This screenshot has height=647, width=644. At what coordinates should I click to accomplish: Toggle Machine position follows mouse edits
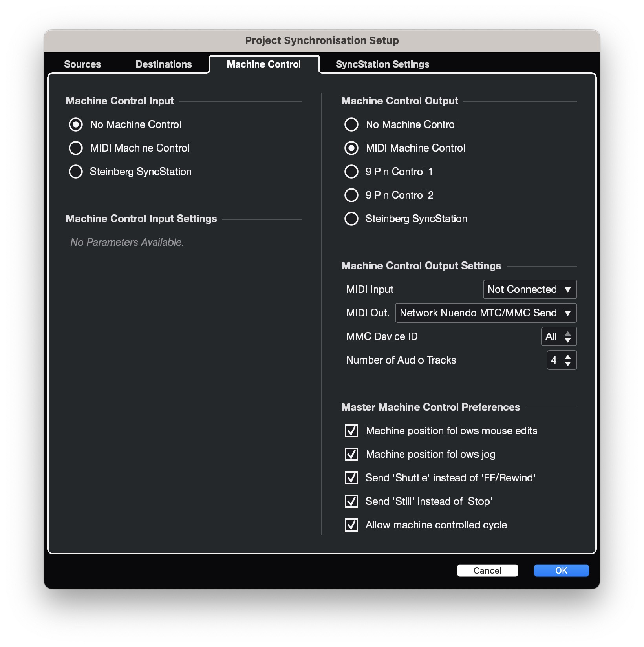(351, 431)
